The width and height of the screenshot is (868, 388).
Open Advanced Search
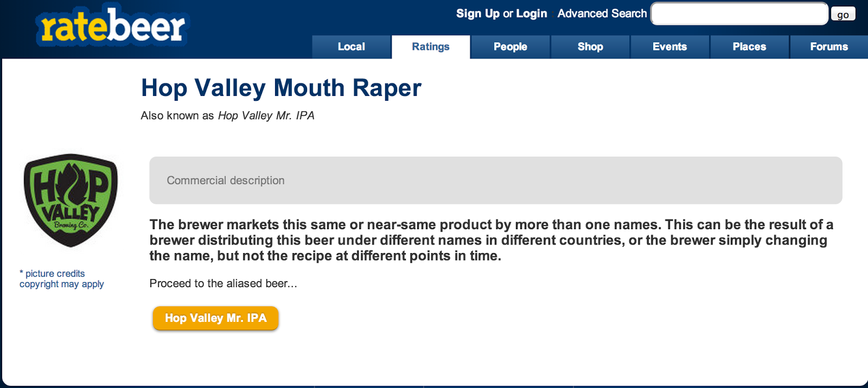tap(601, 14)
